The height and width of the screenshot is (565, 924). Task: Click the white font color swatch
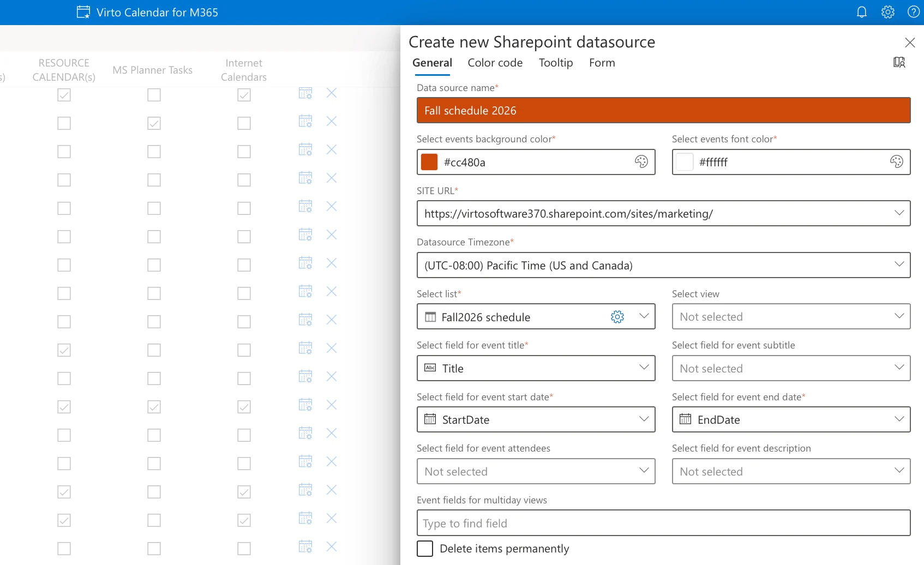click(x=685, y=162)
